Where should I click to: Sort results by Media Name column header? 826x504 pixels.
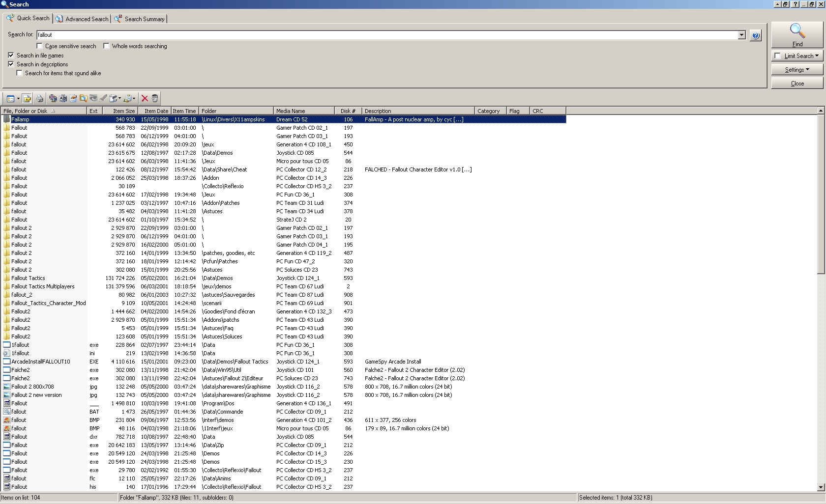pyautogui.click(x=303, y=111)
